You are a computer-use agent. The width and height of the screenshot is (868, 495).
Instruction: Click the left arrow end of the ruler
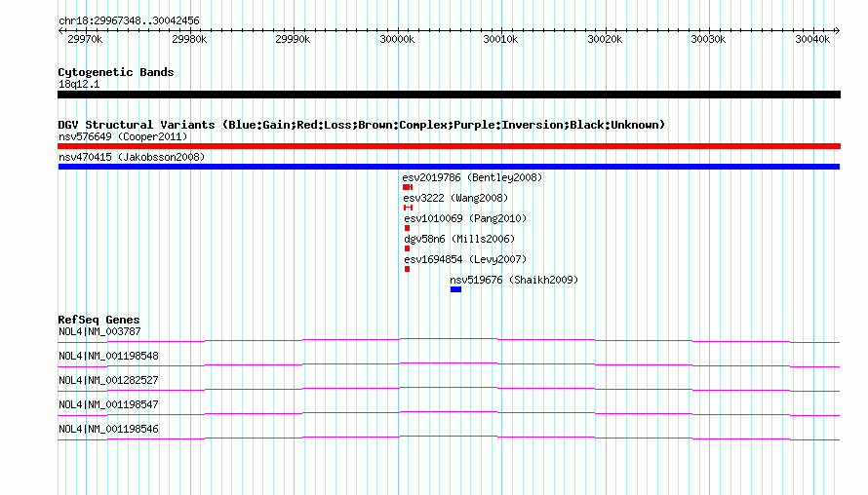(60, 30)
